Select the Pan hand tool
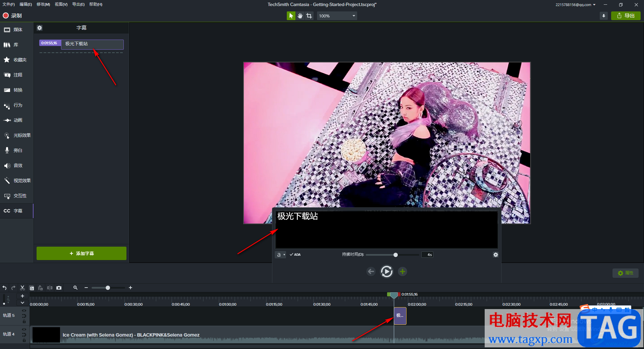 point(300,16)
